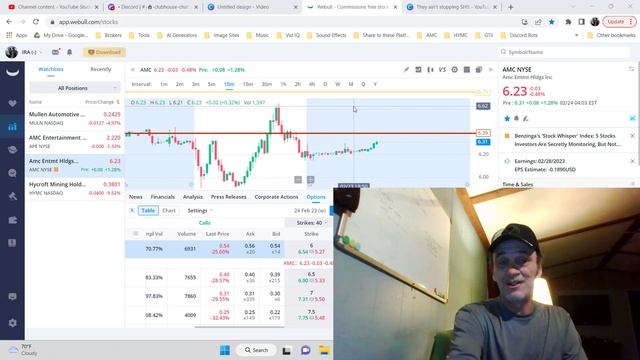
Task: Expand the chart toolbar right arrow
Action: coord(491,70)
